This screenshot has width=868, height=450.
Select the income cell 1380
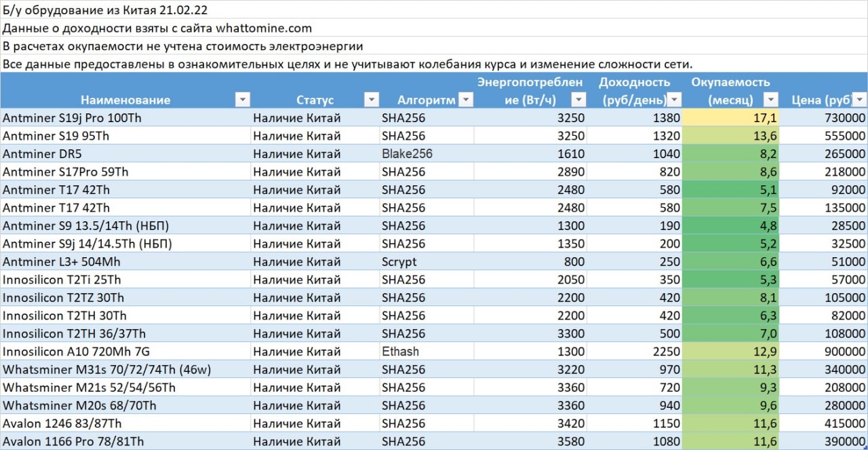[x=635, y=117]
